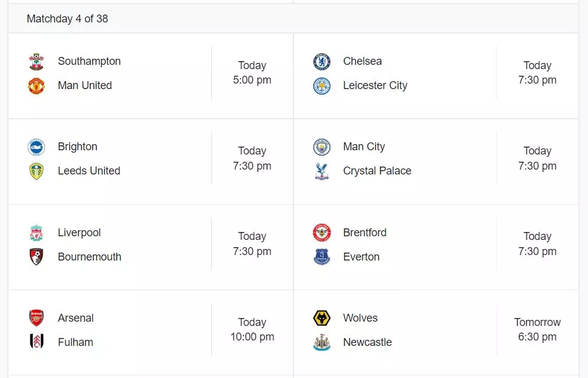Viewport: 588px width, 378px height.
Task: Click the Leeds United club crest
Action: (x=36, y=171)
